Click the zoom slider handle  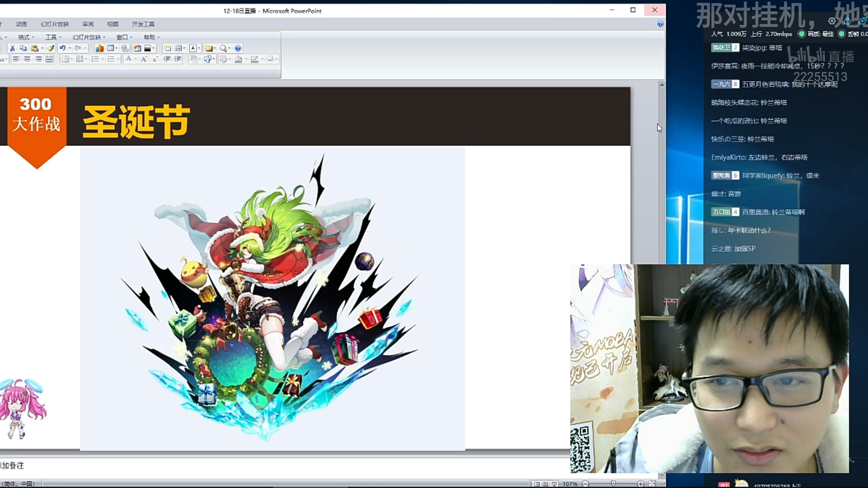coord(613,484)
